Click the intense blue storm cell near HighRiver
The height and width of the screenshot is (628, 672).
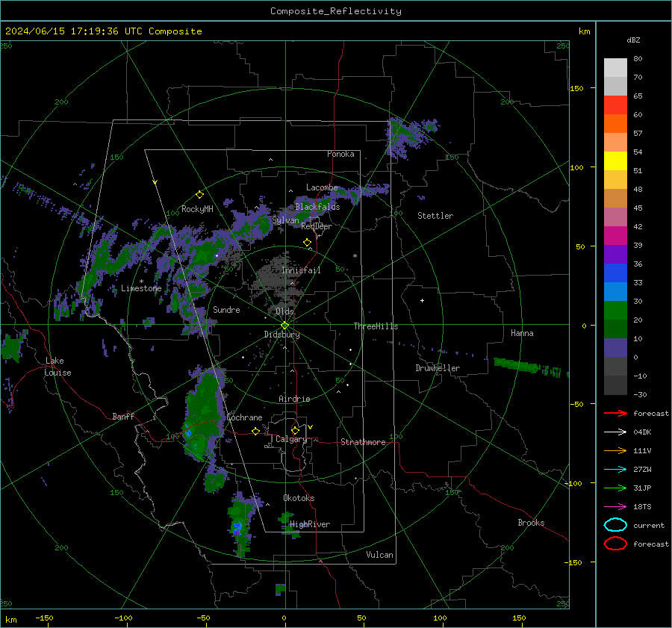point(237,527)
